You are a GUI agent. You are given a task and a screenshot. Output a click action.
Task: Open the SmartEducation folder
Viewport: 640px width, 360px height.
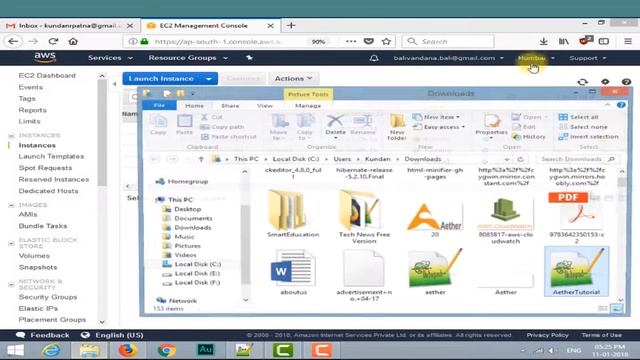[293, 214]
